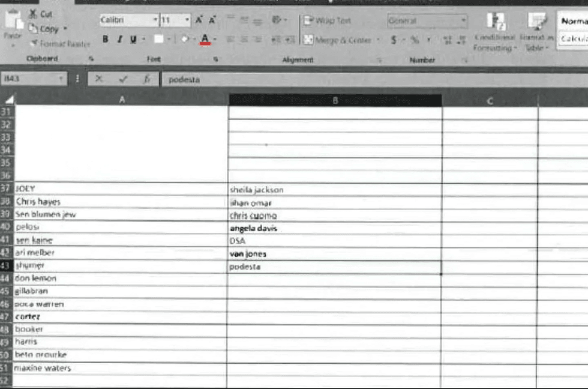The height and width of the screenshot is (389, 588).
Task: Select the Normal cell style
Action: (x=573, y=21)
